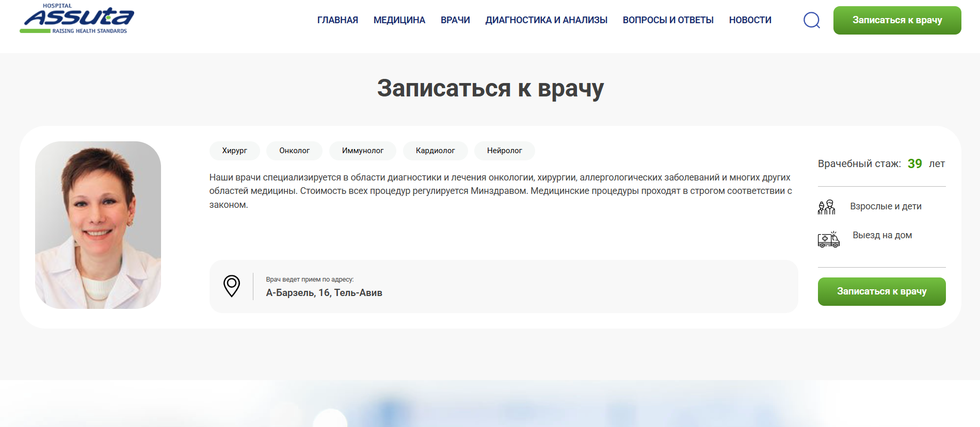The image size is (980, 427).
Task: Open the ВРАЧИ menu item
Action: pos(455,20)
